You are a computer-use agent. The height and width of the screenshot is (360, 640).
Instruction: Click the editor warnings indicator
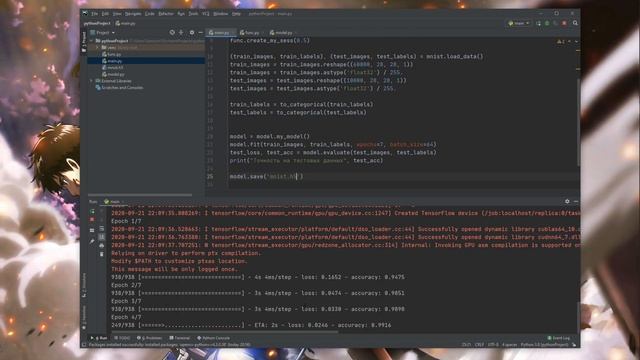point(560,42)
